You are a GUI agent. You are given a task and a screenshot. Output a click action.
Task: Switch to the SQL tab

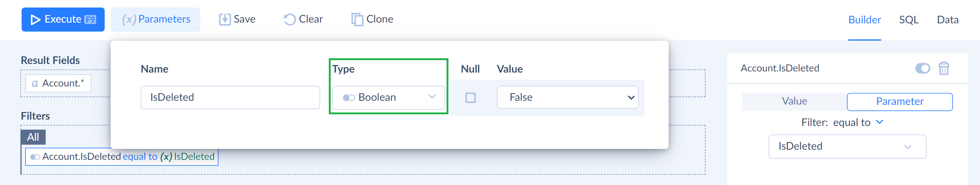pyautogui.click(x=909, y=20)
